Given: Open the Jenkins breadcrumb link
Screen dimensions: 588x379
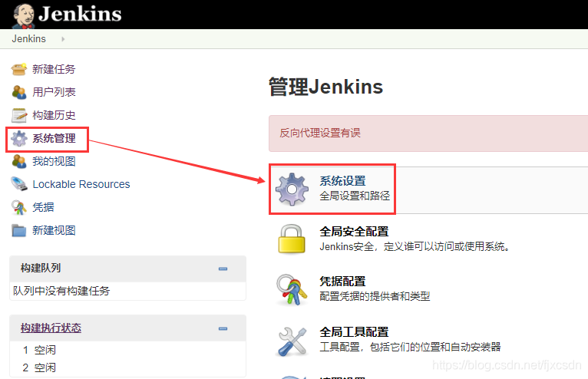Looking at the screenshot, I should 29,38.
